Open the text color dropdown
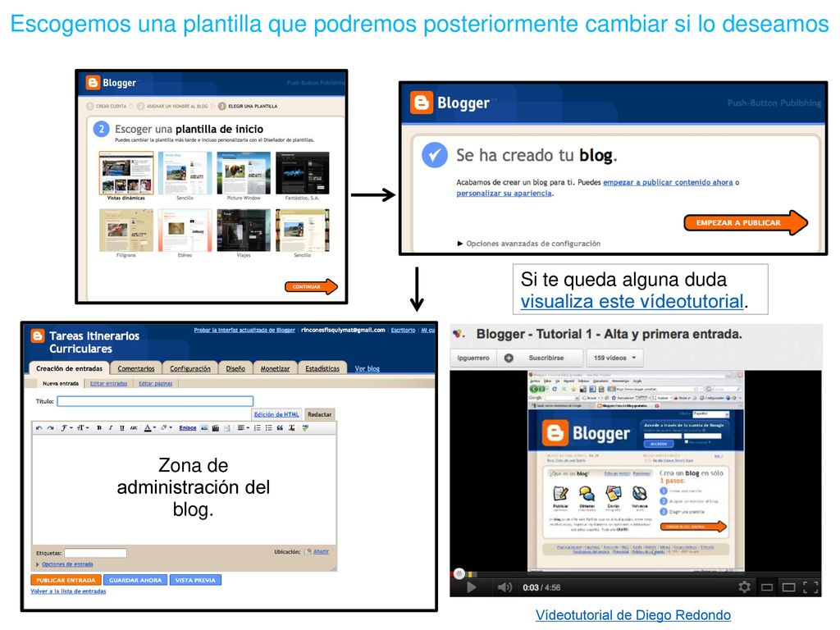Image resolution: width=840 pixels, height=630 pixels. [x=150, y=428]
